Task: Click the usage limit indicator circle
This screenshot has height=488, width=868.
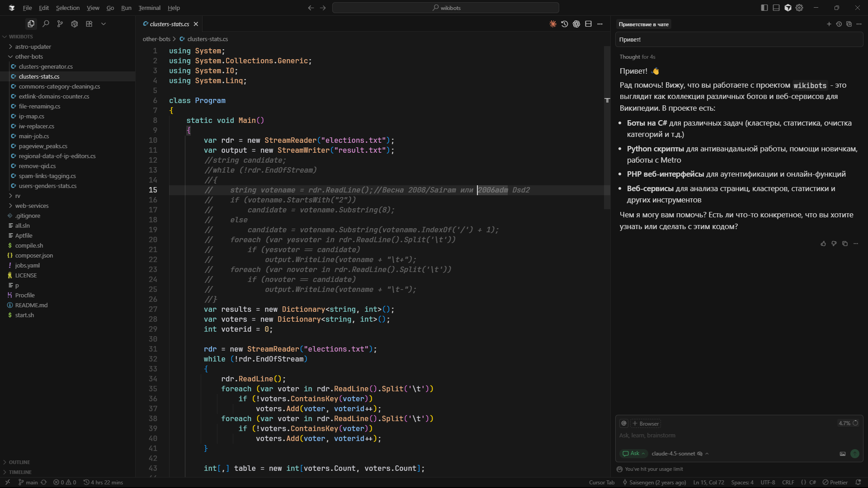Action: click(856, 423)
